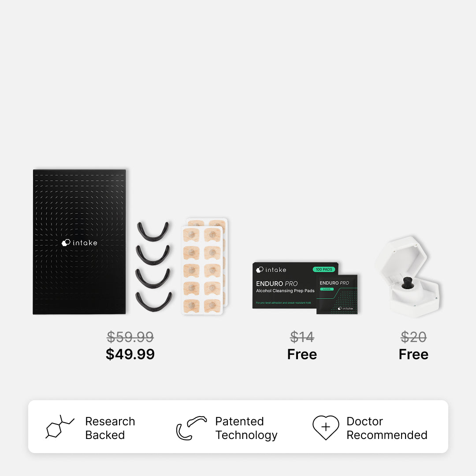Click the Patented Technology nasal band icon

[191, 428]
